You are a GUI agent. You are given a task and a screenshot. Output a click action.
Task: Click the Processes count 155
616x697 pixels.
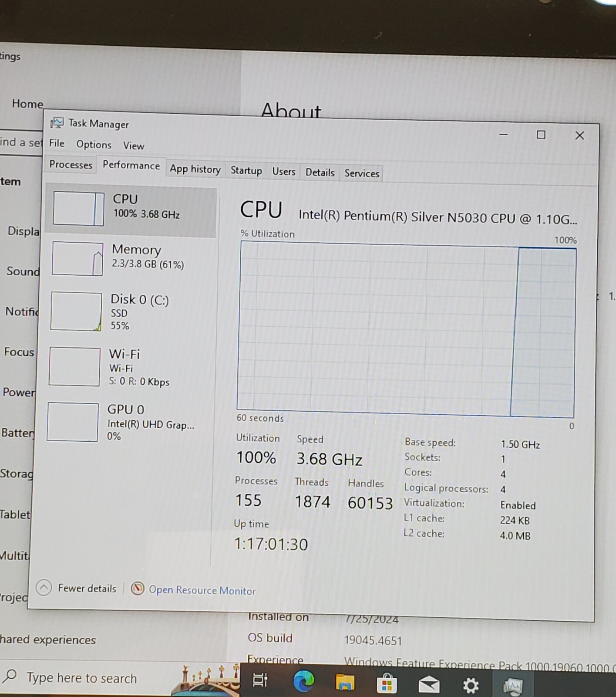point(248,500)
